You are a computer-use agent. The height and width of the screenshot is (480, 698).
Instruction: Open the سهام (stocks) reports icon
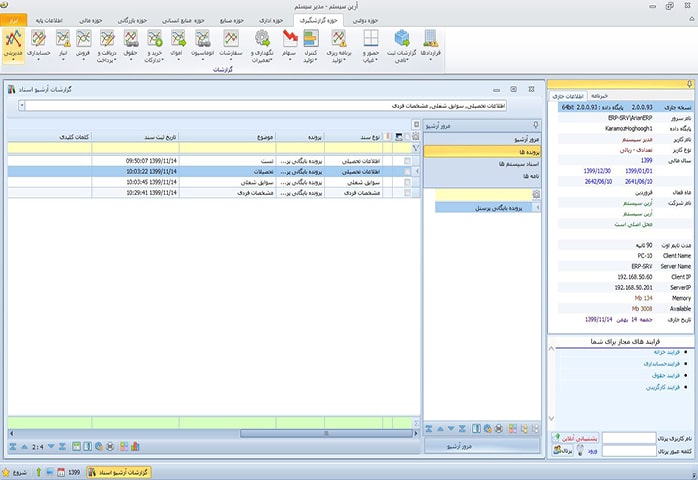(x=290, y=44)
